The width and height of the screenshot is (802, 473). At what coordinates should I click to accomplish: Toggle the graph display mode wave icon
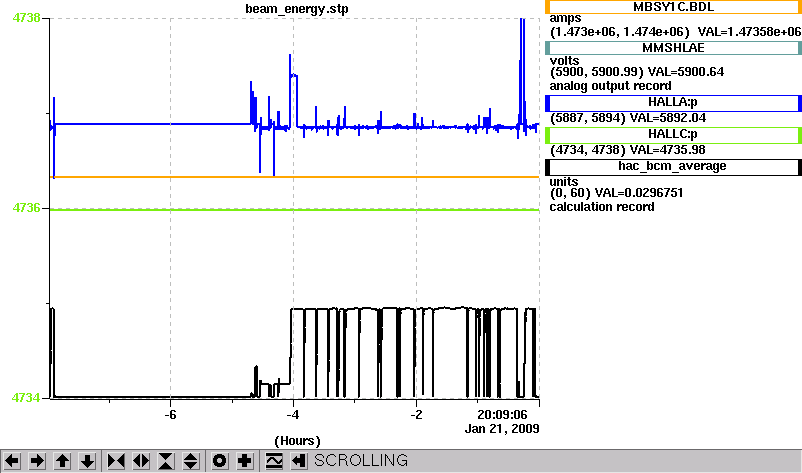click(274, 461)
